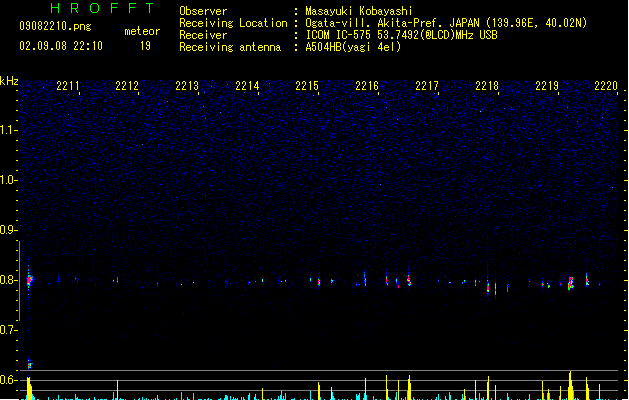Click the 0.6 kHz axis label
This screenshot has height=400, width=629.
pyautogui.click(x=8, y=380)
